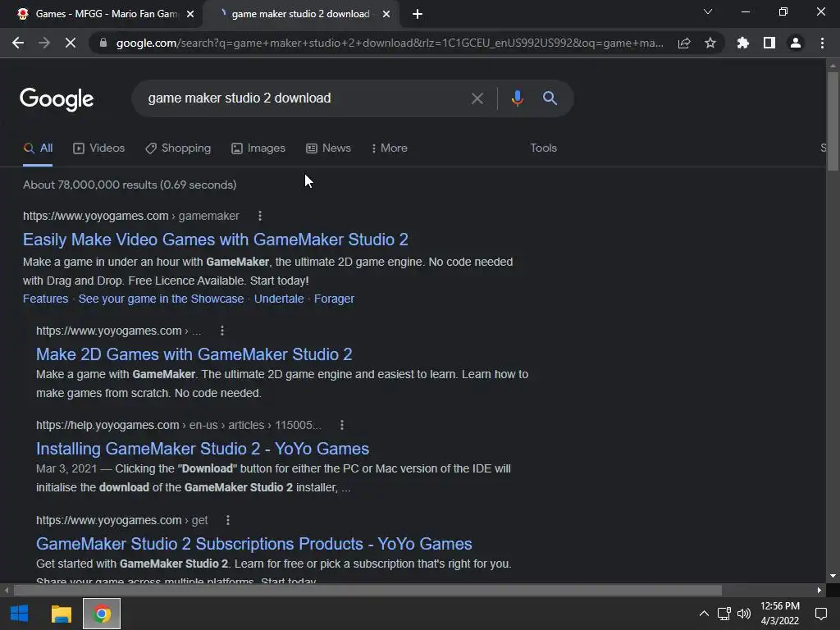The width and height of the screenshot is (840, 630).
Task: Click the forward navigation arrow
Action: tap(44, 43)
